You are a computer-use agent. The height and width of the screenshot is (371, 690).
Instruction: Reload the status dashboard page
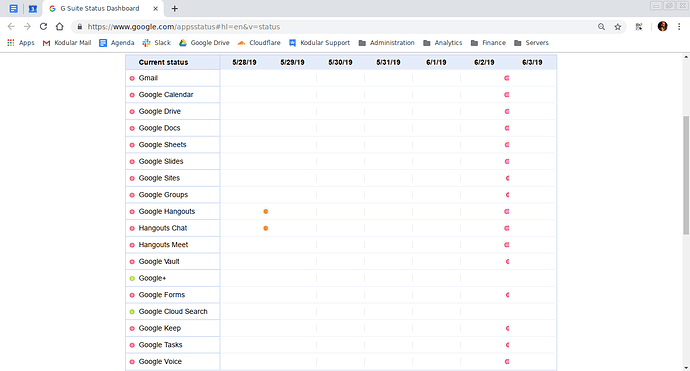point(43,26)
